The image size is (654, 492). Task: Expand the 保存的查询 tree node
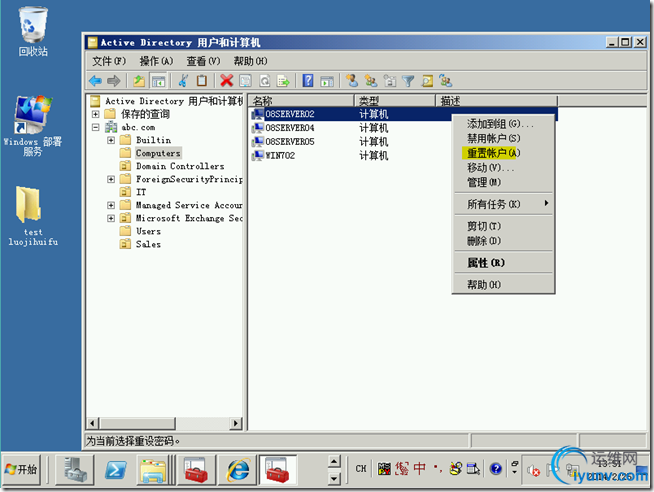(x=96, y=114)
